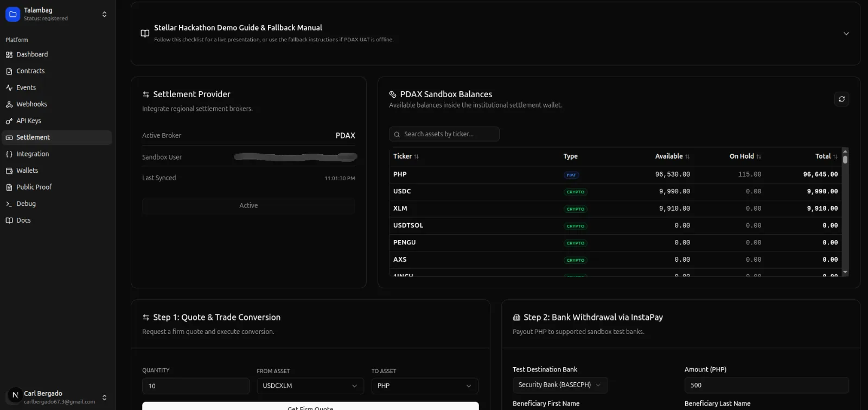The height and width of the screenshot is (410, 868).
Task: Click the Amount (PHP) input field
Action: pyautogui.click(x=767, y=385)
